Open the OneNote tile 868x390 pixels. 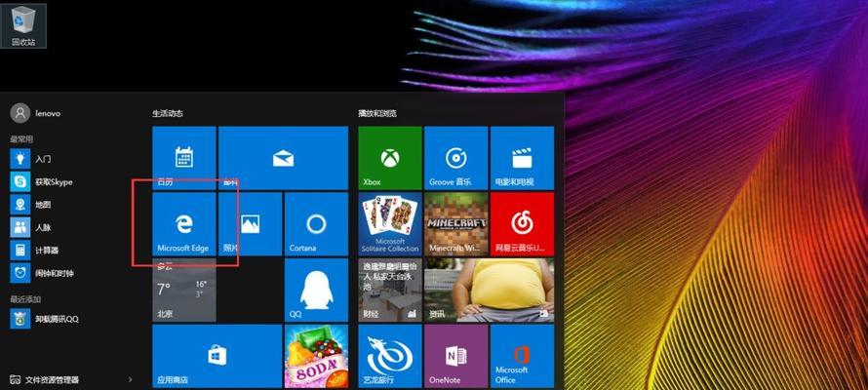point(455,356)
